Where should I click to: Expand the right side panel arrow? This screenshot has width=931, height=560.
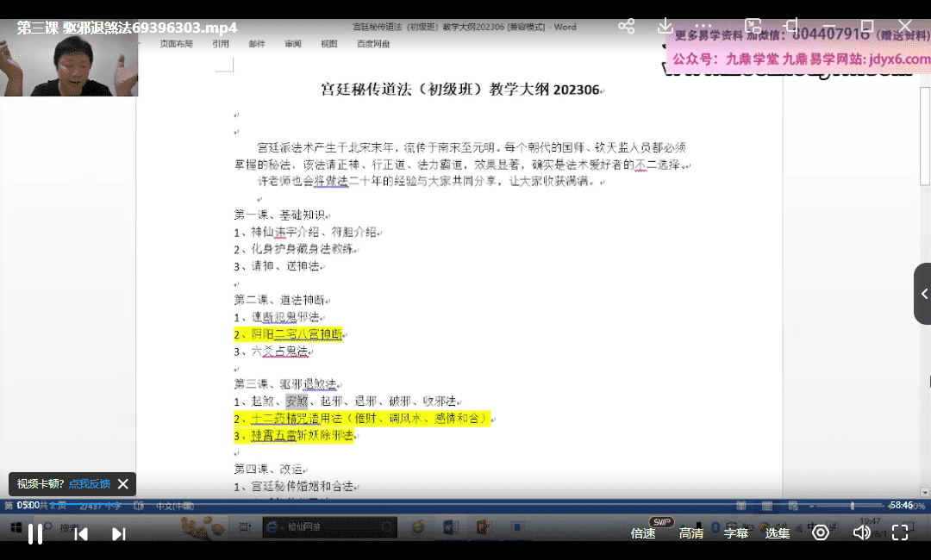[923, 294]
